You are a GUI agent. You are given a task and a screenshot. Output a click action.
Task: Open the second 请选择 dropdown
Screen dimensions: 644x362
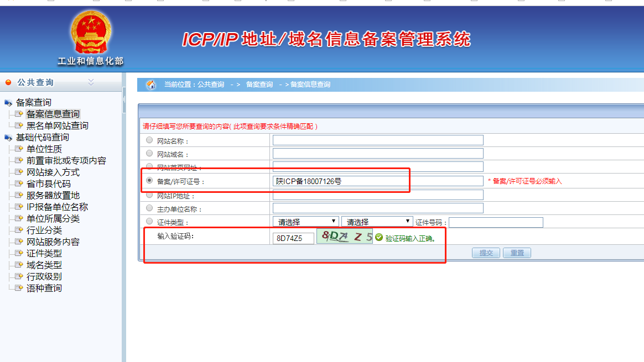click(377, 222)
